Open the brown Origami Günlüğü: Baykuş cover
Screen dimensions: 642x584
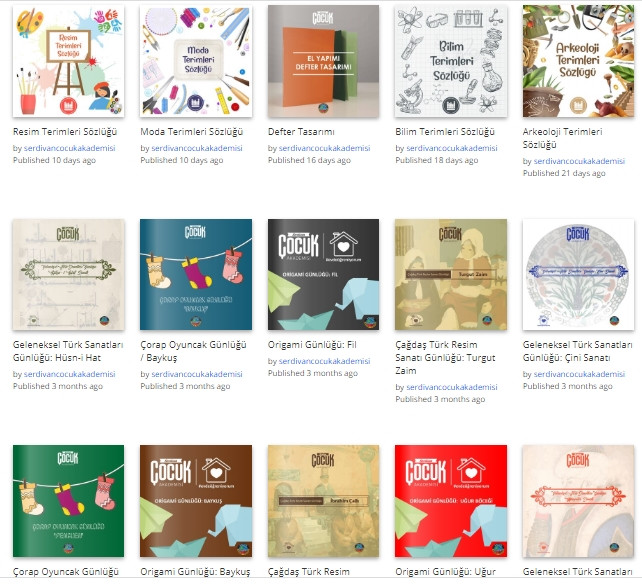[x=196, y=501]
